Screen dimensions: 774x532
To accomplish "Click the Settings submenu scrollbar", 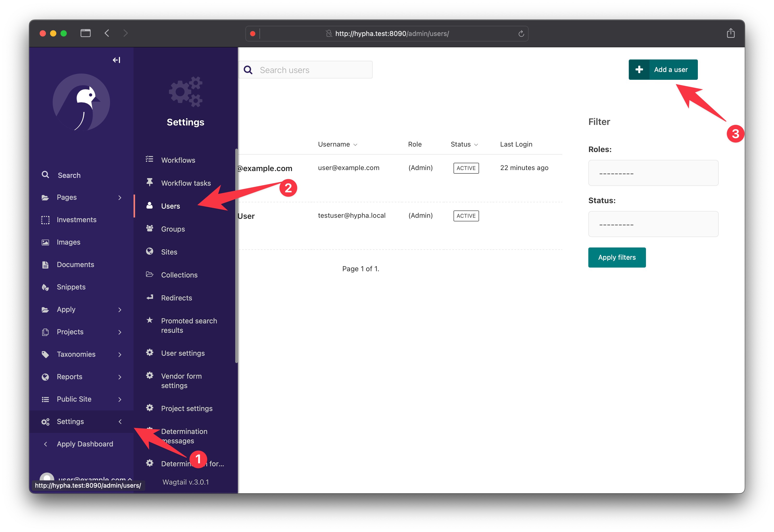I will [x=236, y=256].
